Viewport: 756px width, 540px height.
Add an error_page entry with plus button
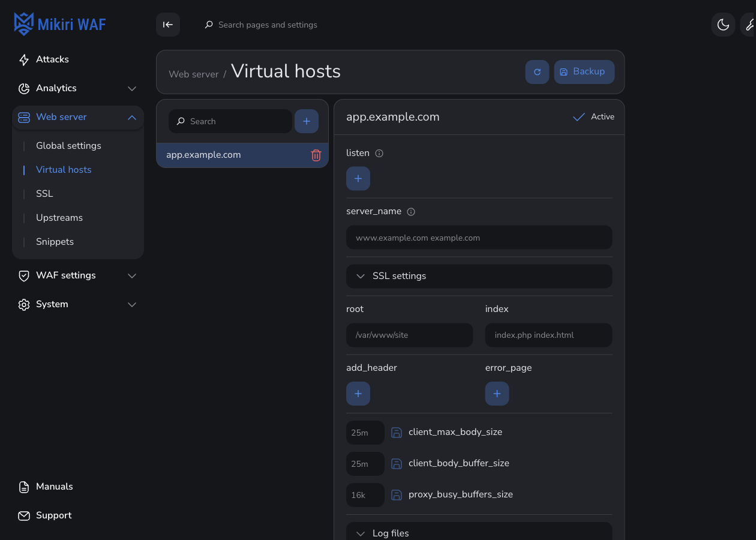click(x=497, y=394)
